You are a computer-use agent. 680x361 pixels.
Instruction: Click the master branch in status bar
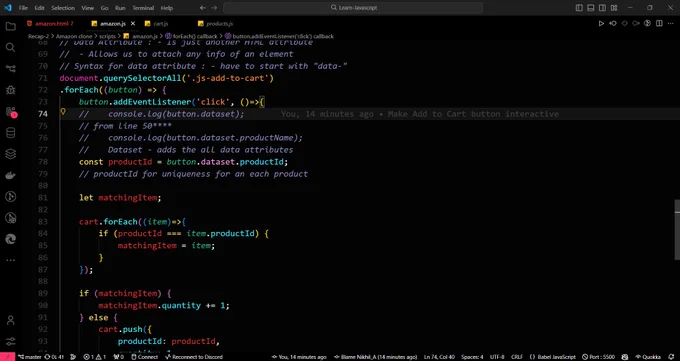pyautogui.click(x=29, y=357)
